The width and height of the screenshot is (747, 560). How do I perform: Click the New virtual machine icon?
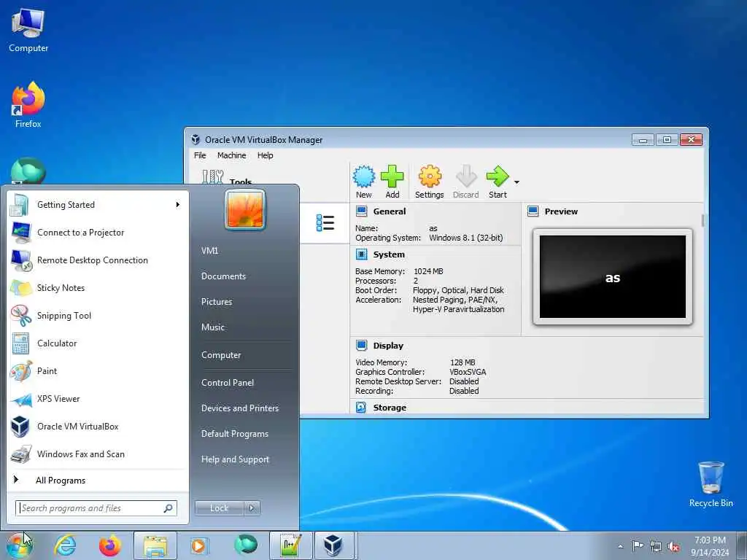tap(363, 176)
